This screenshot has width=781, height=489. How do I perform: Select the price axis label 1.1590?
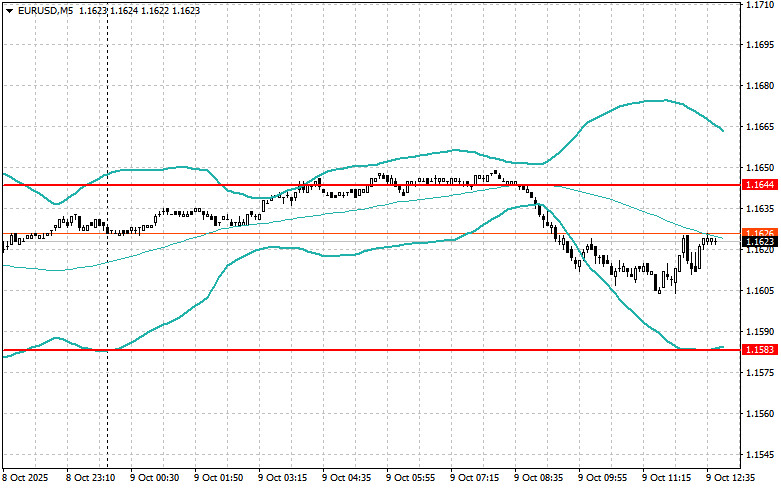[x=760, y=332]
